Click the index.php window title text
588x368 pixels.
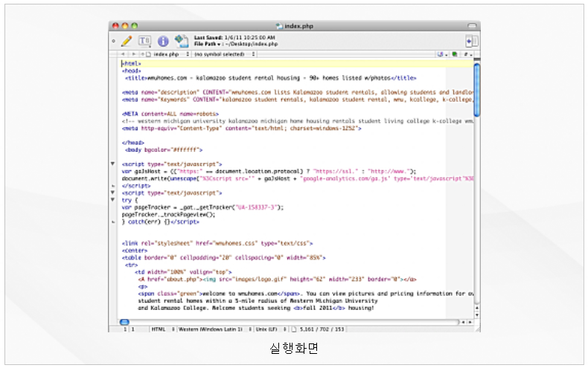click(298, 26)
